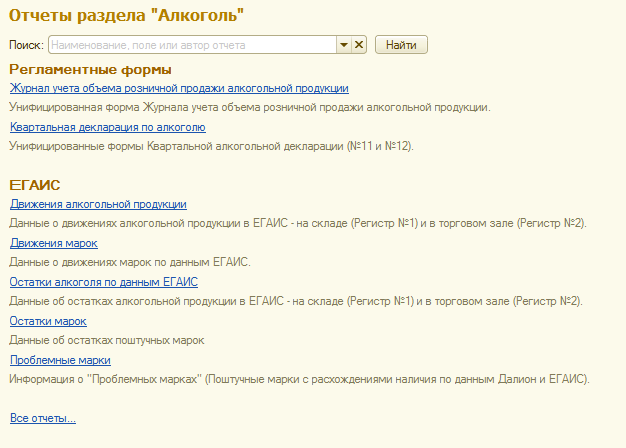Click description Данные об остатках поштучных марок
Image resolution: width=626 pixels, height=448 pixels.
click(x=107, y=341)
